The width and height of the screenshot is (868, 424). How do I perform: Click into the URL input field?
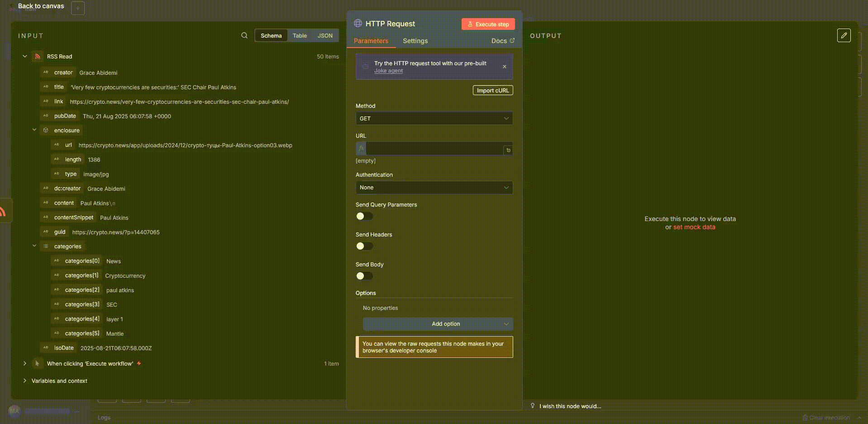tap(434, 149)
